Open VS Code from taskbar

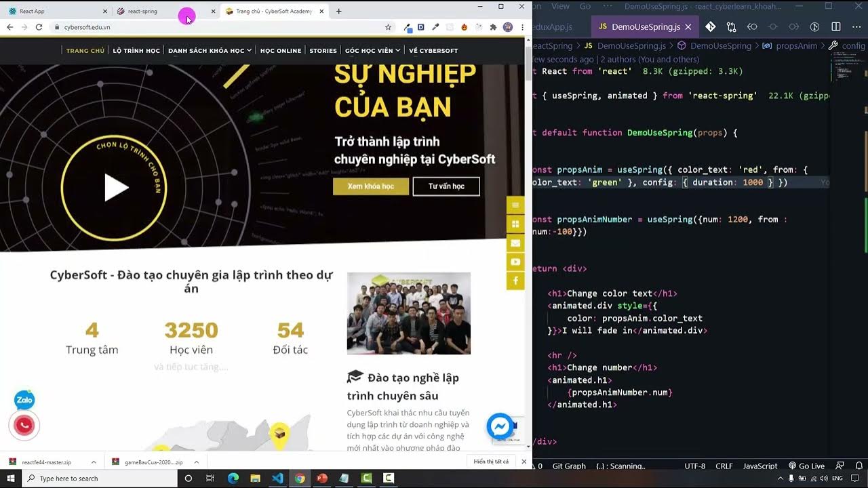click(x=277, y=479)
